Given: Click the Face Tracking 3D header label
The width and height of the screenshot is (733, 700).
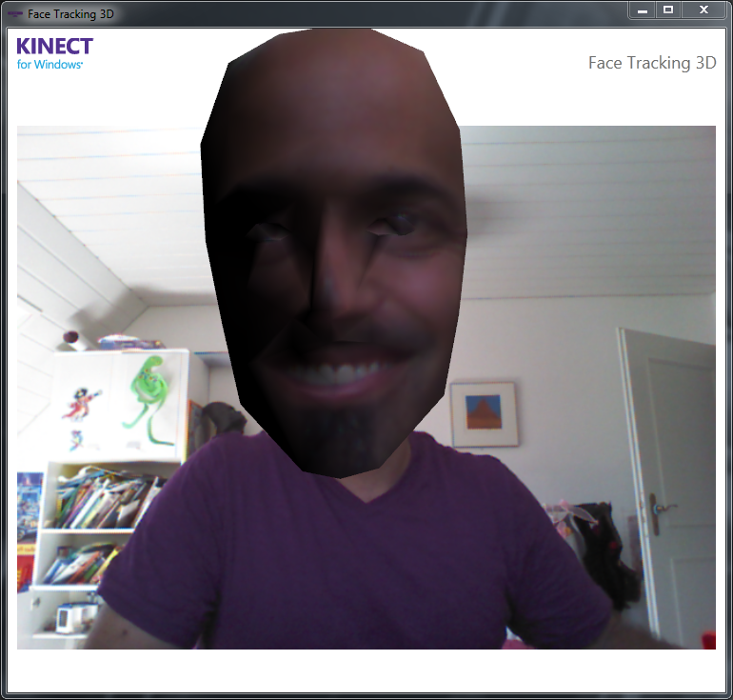Looking at the screenshot, I should (x=651, y=63).
